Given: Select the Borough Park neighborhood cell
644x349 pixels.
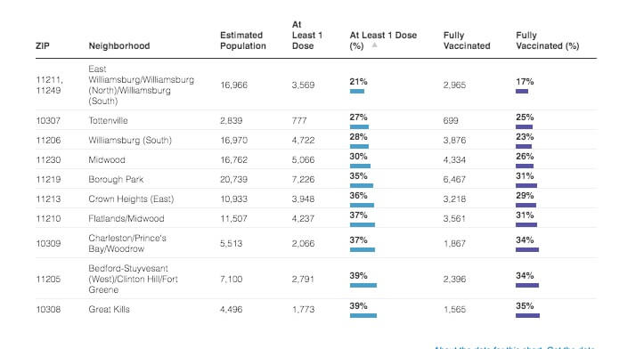Looking at the screenshot, I should [116, 179].
